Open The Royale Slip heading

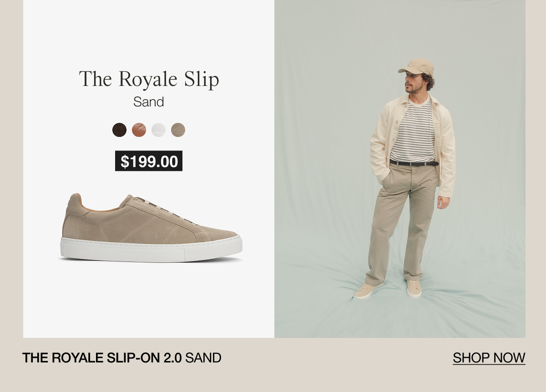pos(149,79)
